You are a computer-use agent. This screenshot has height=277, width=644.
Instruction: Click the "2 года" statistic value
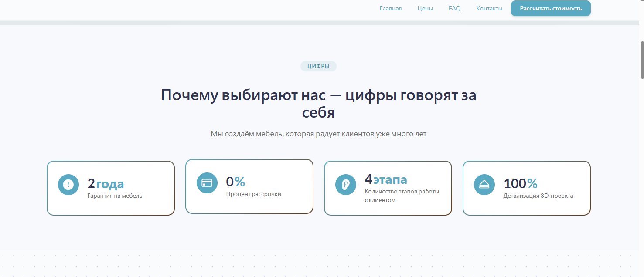tap(106, 184)
